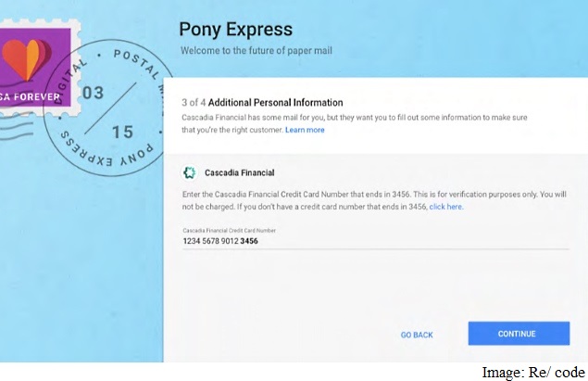This screenshot has width=588, height=381.
Task: Click the postmark number 03
Action: pyautogui.click(x=93, y=93)
